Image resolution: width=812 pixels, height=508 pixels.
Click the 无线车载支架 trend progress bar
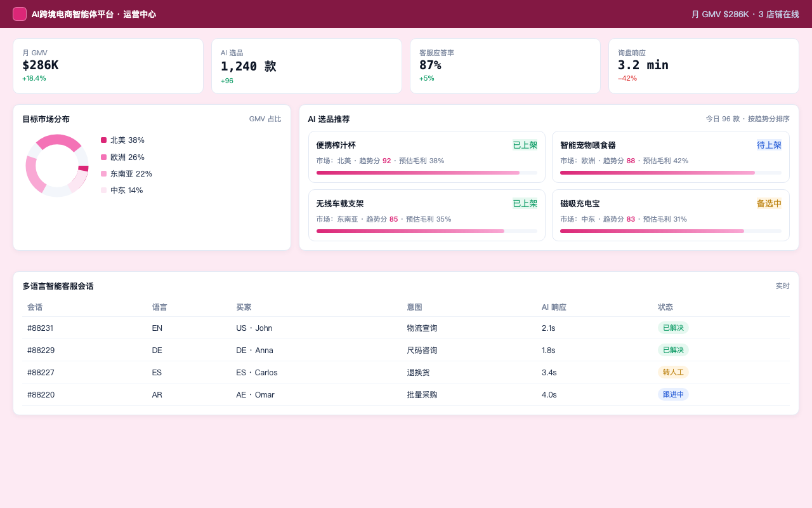pos(427,231)
